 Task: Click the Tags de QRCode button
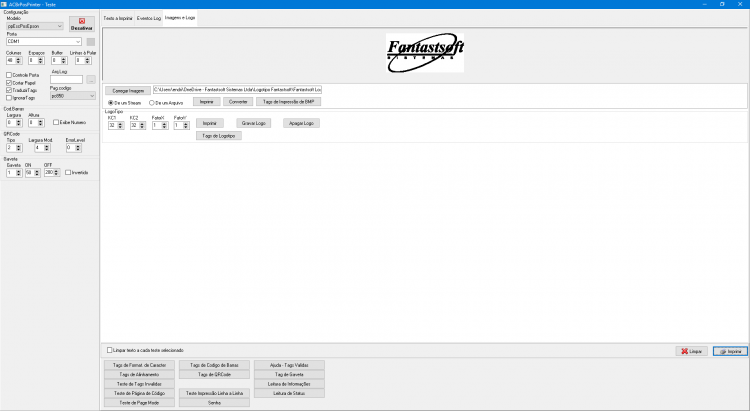click(214, 375)
